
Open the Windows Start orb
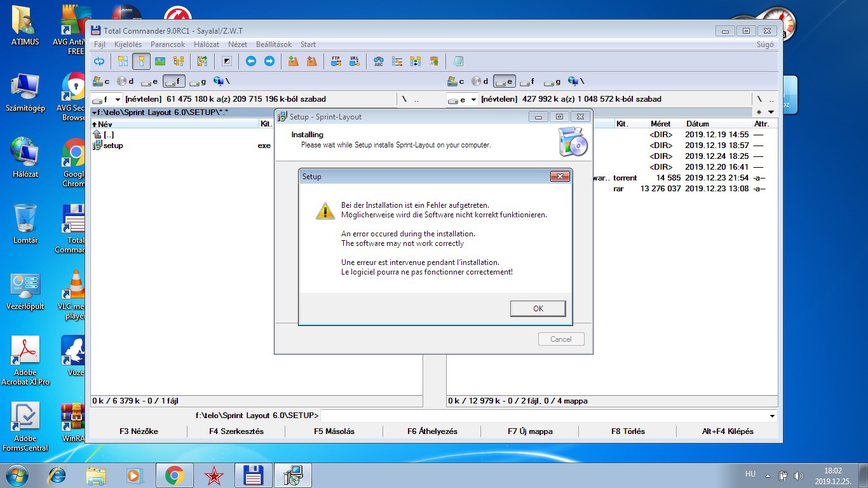click(17, 475)
